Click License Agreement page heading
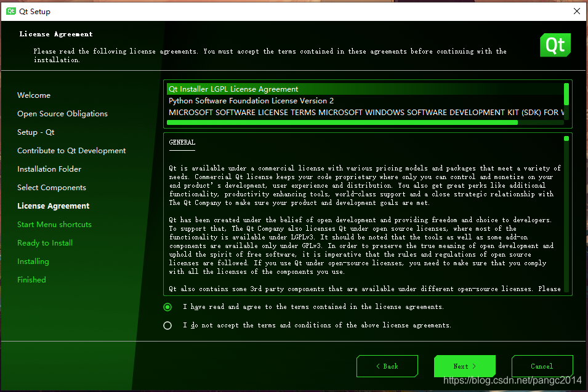Screen dimensions: 588x392 tap(56, 34)
